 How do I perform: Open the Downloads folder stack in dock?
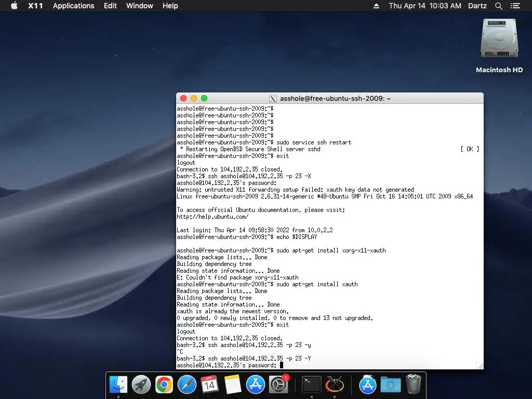click(x=391, y=385)
